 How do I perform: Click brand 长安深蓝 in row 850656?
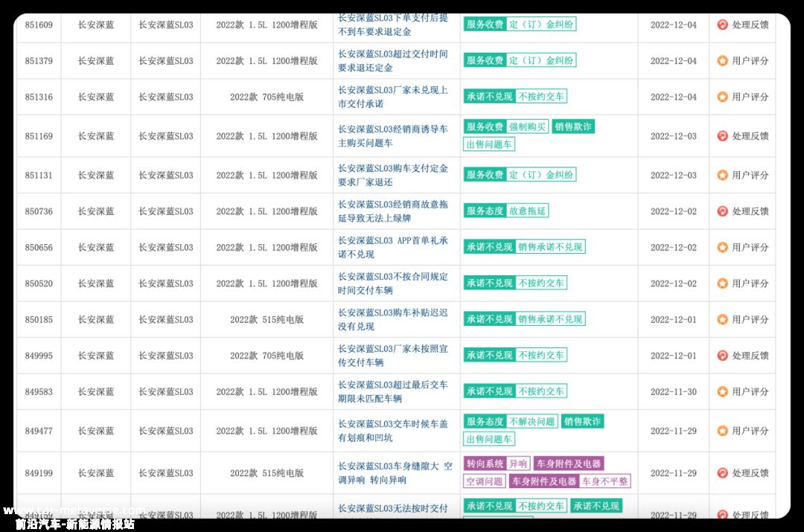[x=95, y=247]
